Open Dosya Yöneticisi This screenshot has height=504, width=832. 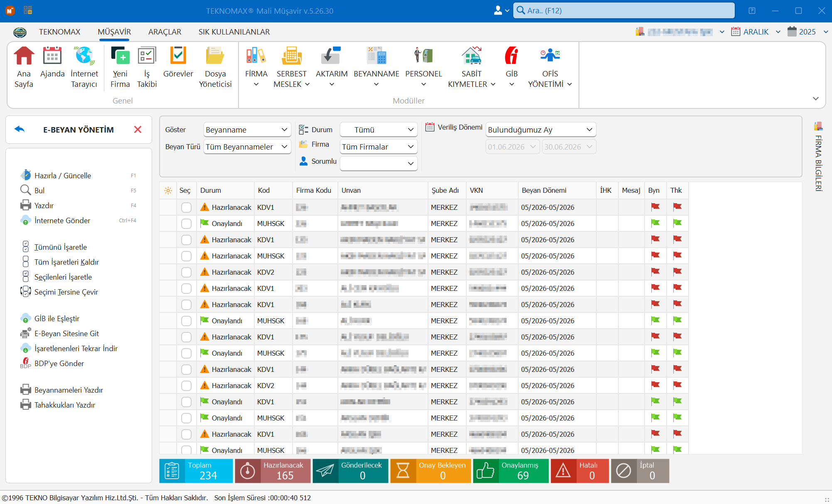click(215, 67)
